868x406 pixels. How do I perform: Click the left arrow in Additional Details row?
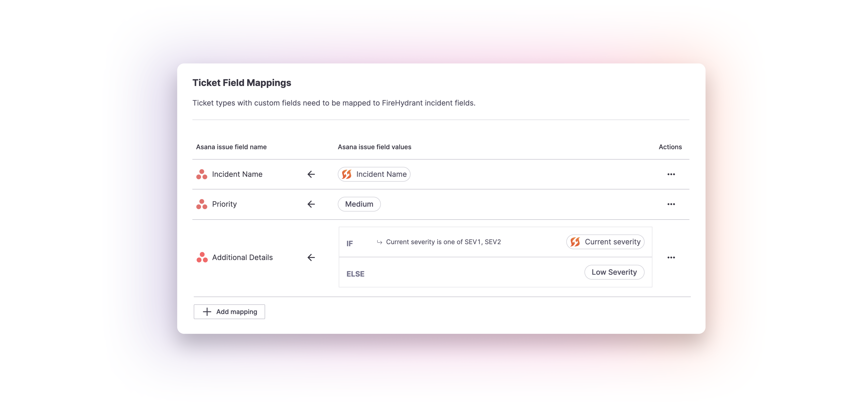pos(311,257)
